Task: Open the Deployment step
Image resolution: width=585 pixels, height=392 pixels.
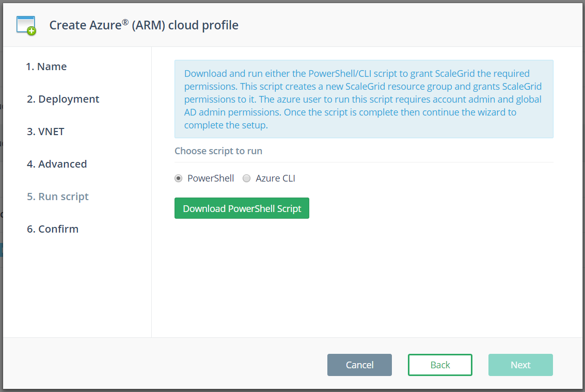Action: [63, 99]
